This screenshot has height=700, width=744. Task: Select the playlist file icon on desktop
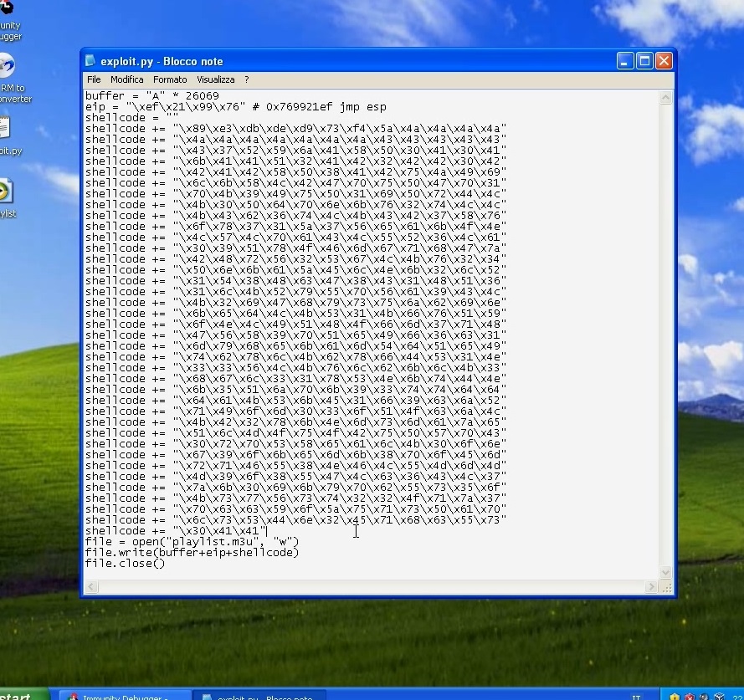(x=7, y=198)
